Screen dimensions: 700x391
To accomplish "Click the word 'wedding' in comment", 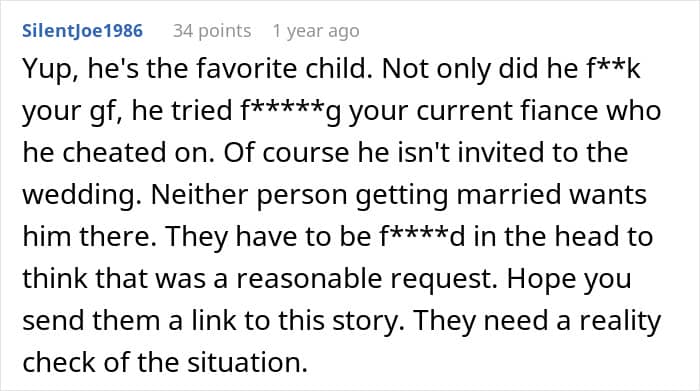I will point(82,196).
